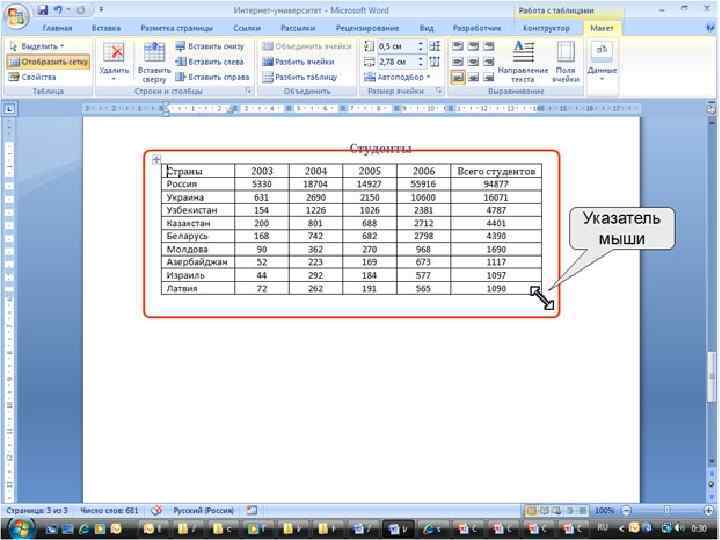Open the Вид tab
The width and height of the screenshot is (720, 540).
coord(427,28)
